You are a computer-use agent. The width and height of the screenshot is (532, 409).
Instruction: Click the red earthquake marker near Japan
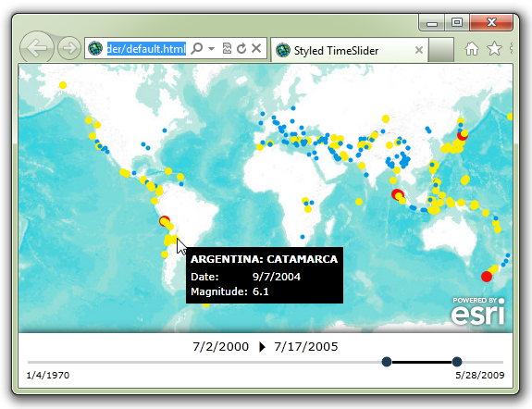tap(463, 135)
